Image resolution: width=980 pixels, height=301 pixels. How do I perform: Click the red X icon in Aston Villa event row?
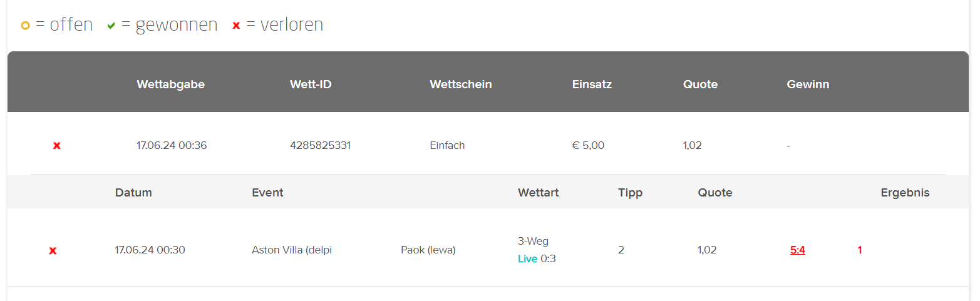tap(53, 251)
